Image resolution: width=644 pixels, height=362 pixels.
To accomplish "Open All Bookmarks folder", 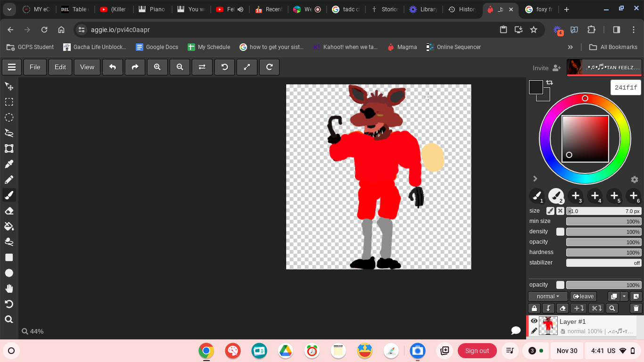I will [x=614, y=47].
